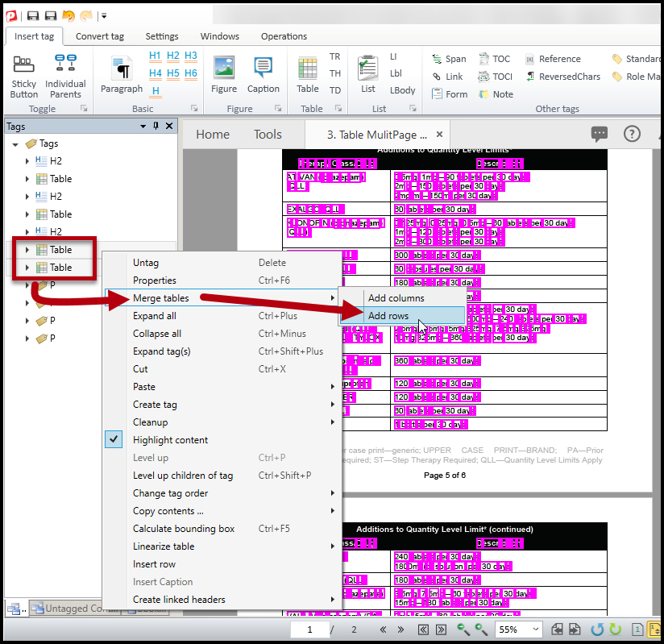Insert a List tag
664x644 pixels.
click(367, 75)
